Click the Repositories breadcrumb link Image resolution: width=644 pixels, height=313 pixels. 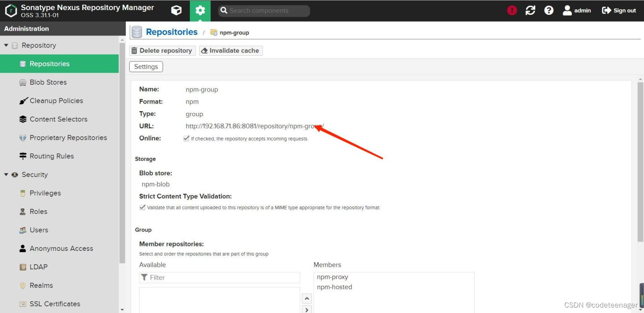[172, 32]
